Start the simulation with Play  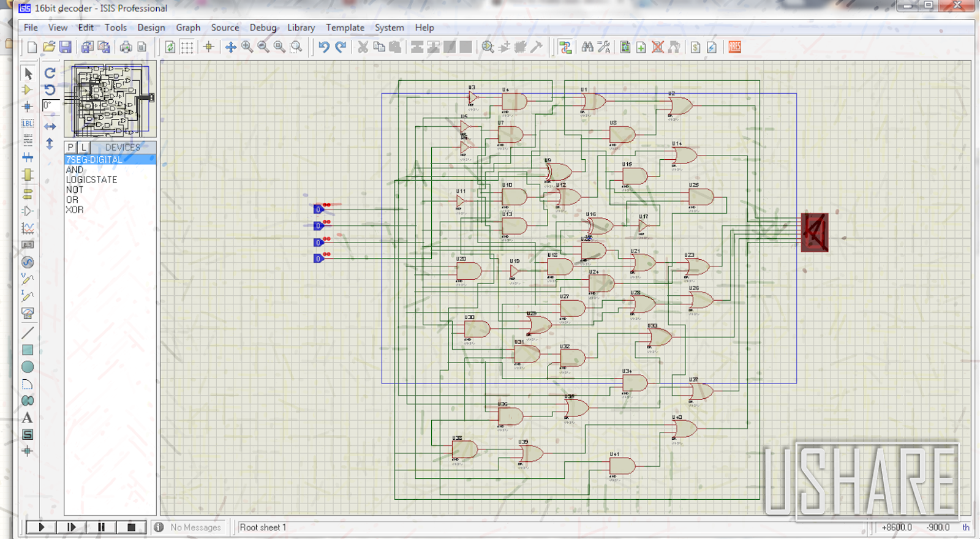(41, 527)
